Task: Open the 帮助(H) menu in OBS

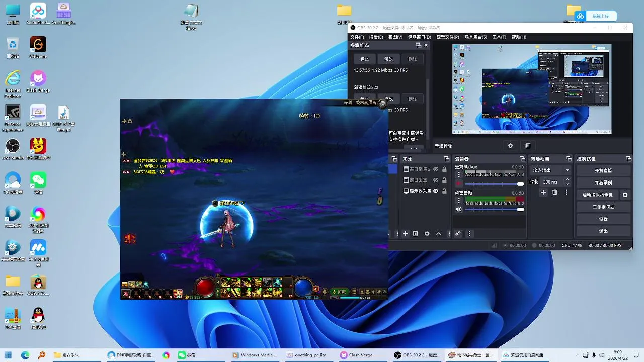Action: [519, 37]
